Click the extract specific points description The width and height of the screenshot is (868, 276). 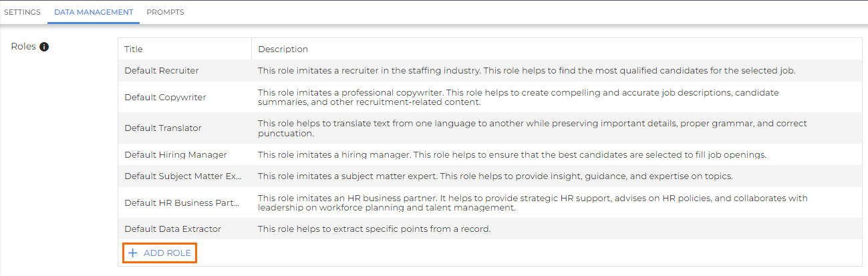[x=374, y=229]
